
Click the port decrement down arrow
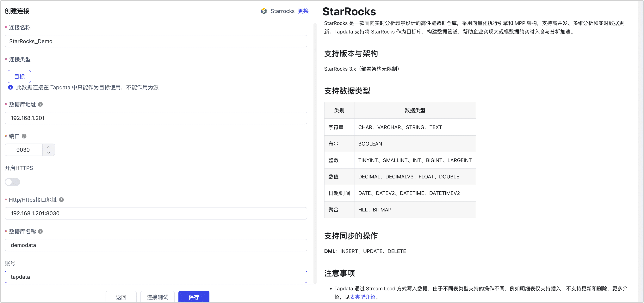click(x=49, y=153)
